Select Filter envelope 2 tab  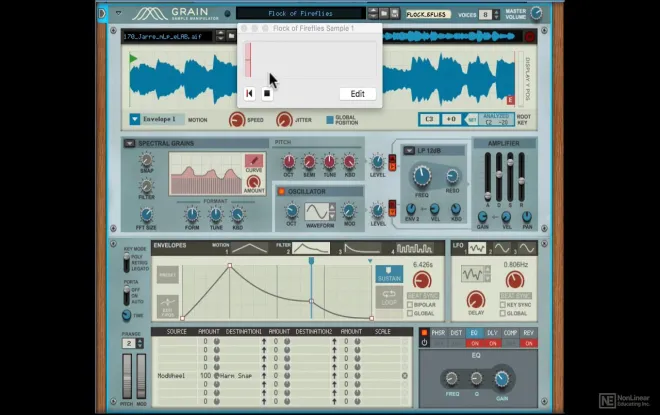311,248
